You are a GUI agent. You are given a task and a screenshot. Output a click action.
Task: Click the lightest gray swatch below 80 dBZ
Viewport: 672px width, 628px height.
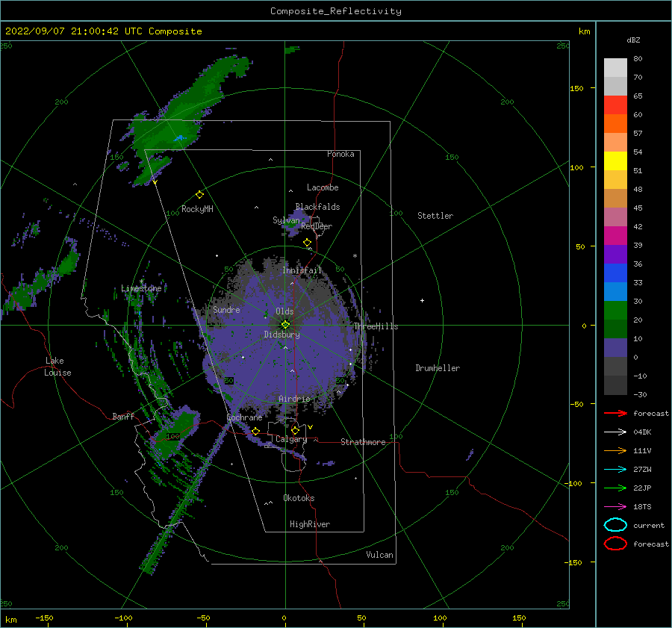click(615, 67)
